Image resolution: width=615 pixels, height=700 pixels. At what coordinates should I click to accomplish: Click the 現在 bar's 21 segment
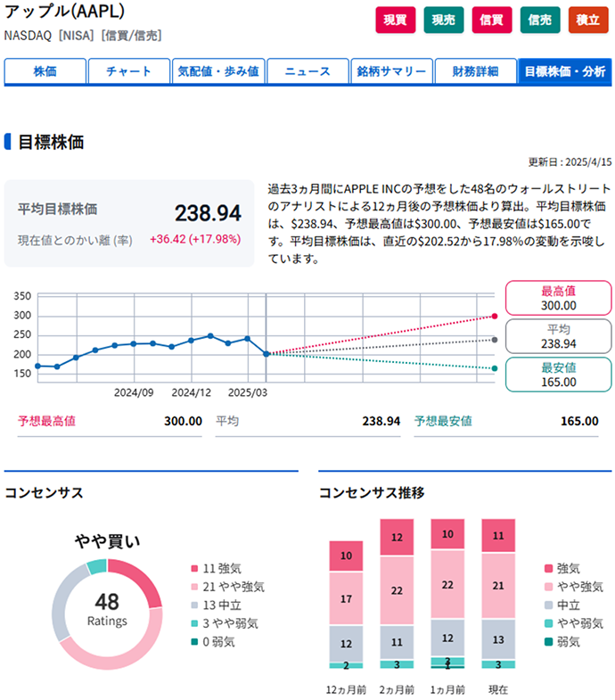click(x=498, y=586)
